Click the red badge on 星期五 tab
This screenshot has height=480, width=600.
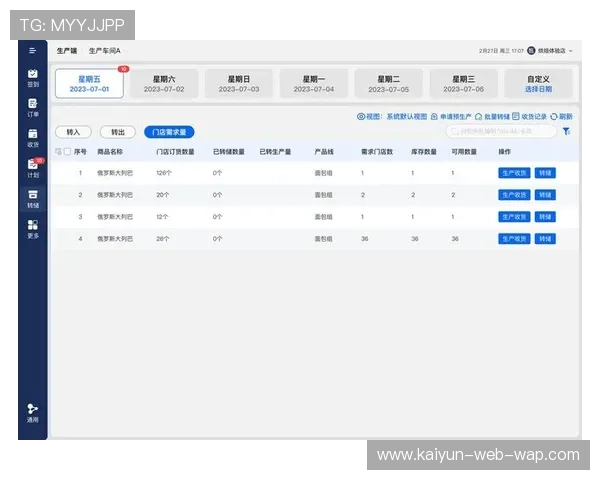(x=123, y=69)
